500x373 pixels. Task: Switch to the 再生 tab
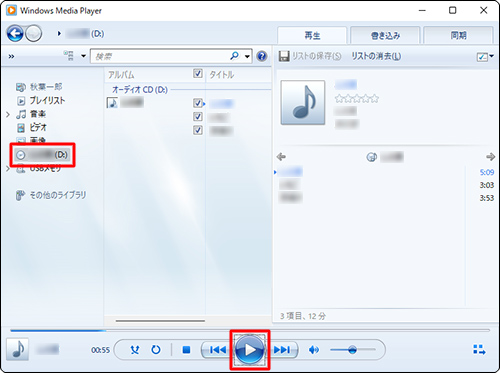[x=312, y=35]
